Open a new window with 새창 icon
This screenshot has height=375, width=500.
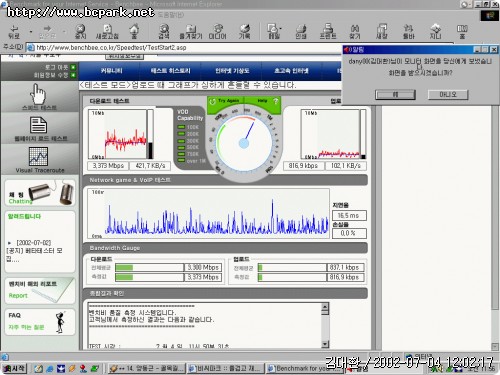(382, 31)
